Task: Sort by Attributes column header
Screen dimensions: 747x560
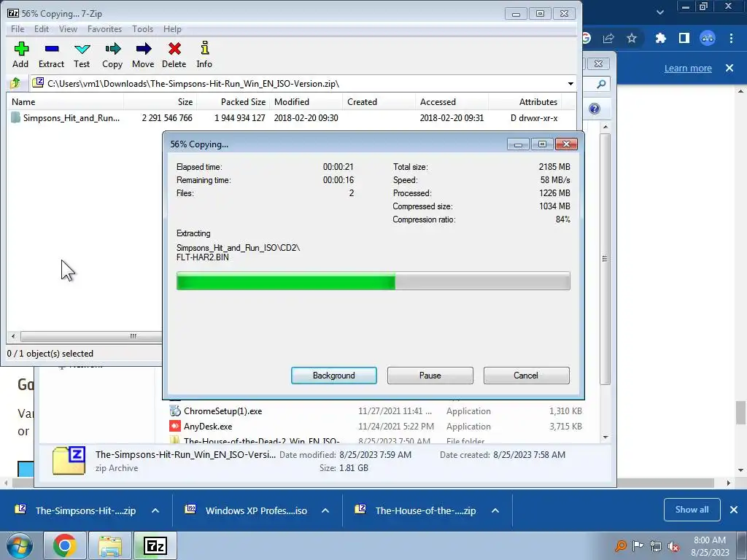Action: pos(525,102)
